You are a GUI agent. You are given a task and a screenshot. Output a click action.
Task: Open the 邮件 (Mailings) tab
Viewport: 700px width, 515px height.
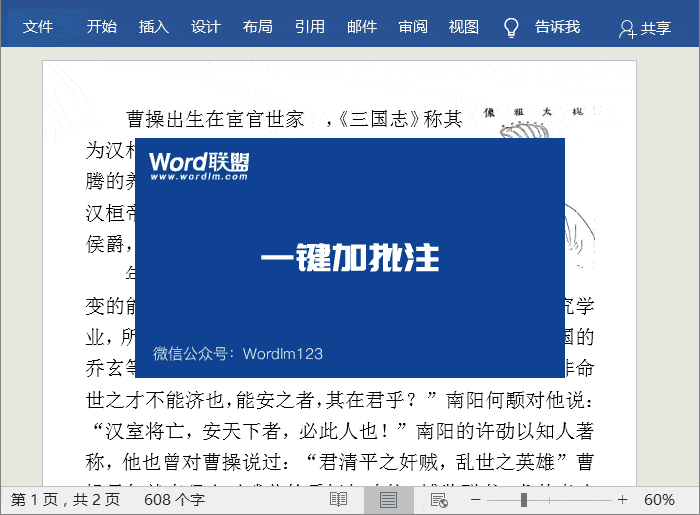click(362, 27)
